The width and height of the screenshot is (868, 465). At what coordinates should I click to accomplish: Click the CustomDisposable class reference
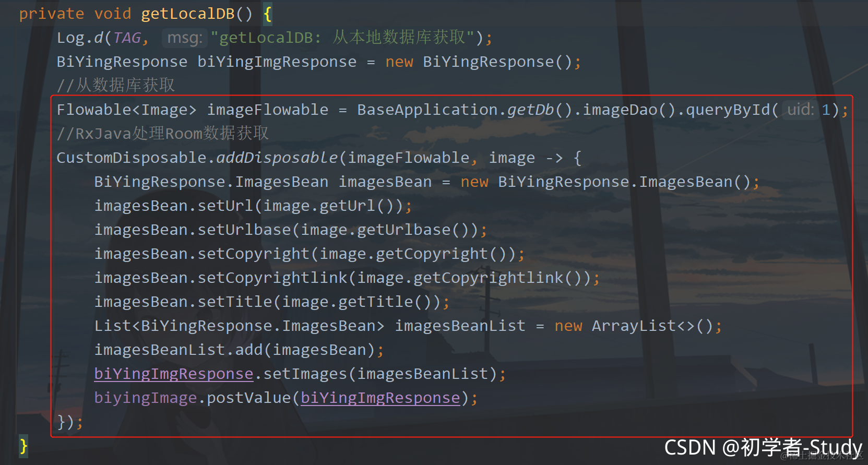click(132, 158)
